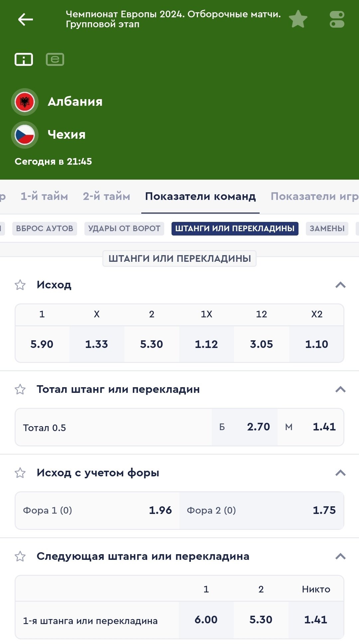The image size is (359, 644).
Task: Open the match info scoreboard icon
Action: [24, 60]
